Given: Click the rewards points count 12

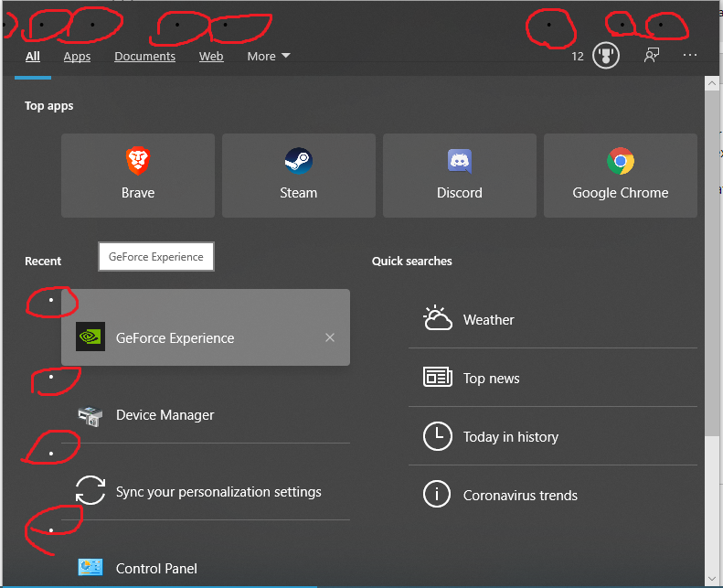Looking at the screenshot, I should click(x=578, y=57).
